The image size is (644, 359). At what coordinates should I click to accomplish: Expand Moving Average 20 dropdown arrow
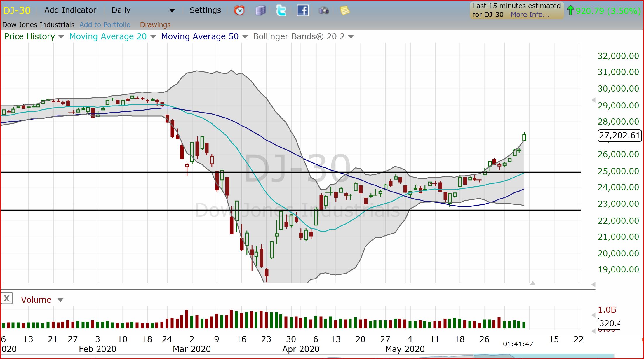(x=153, y=37)
